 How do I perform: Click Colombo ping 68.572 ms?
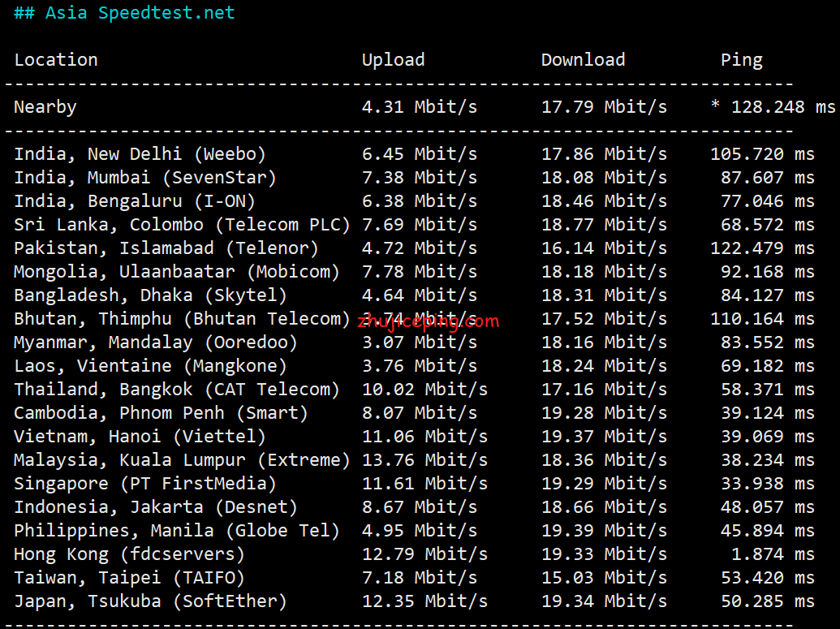pos(768,225)
